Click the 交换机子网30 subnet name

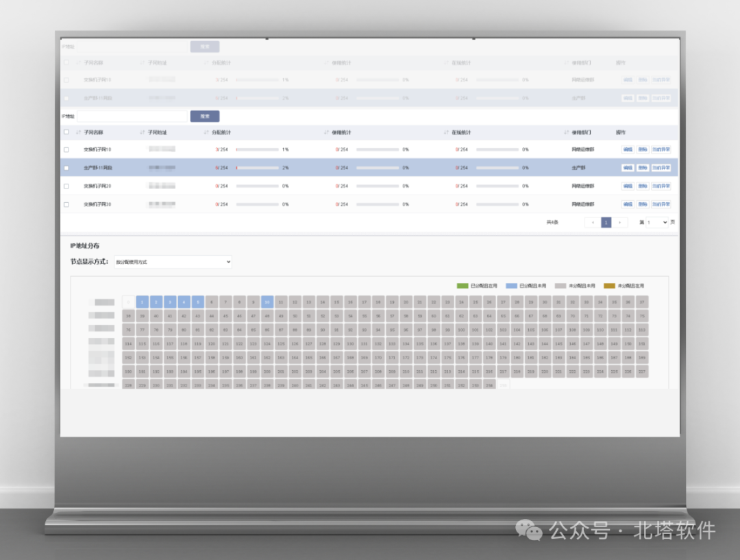[97, 204]
